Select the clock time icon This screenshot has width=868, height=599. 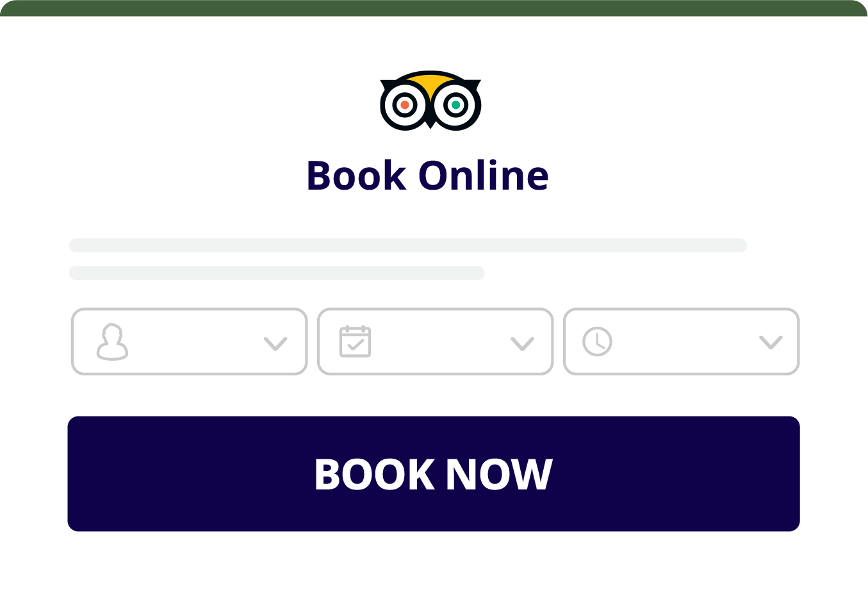click(x=597, y=341)
